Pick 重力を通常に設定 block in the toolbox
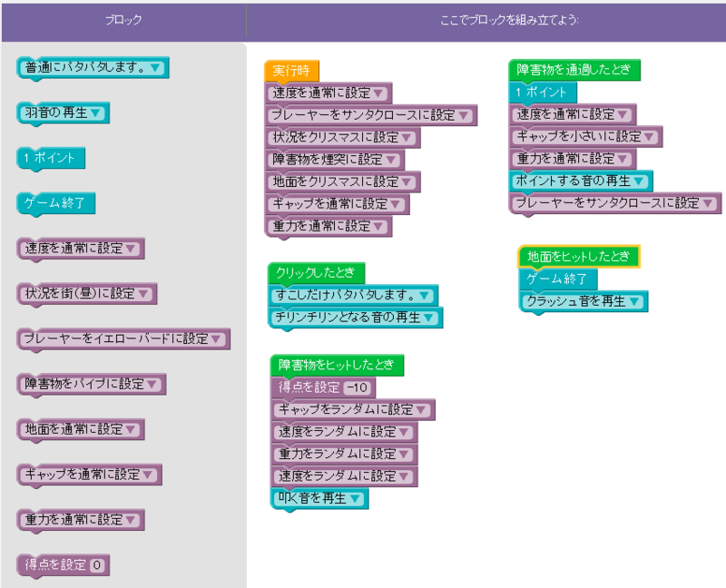Viewport: 726px width, 588px height. pos(81,521)
